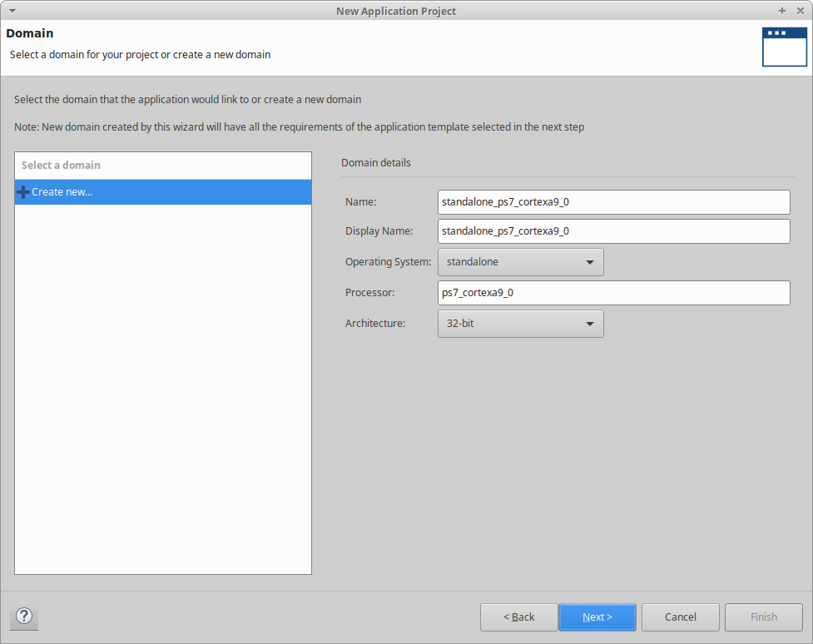Screen dimensions: 813x644
Task: Click the help question mark icon
Action: pyautogui.click(x=25, y=617)
